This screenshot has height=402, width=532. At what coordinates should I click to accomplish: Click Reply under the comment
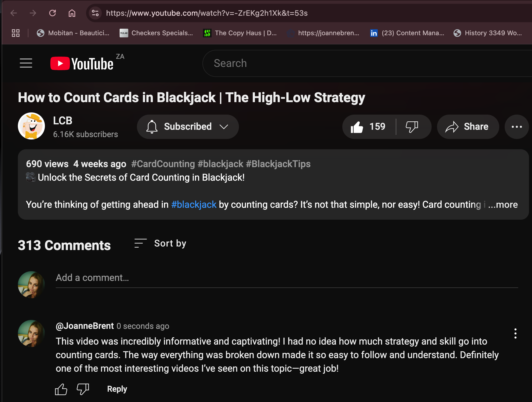117,389
